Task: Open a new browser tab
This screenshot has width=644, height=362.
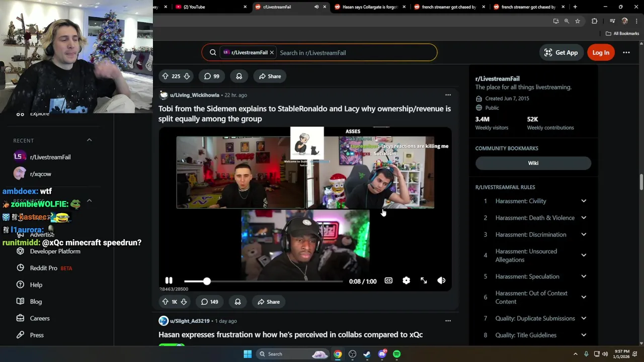Action: point(575,7)
